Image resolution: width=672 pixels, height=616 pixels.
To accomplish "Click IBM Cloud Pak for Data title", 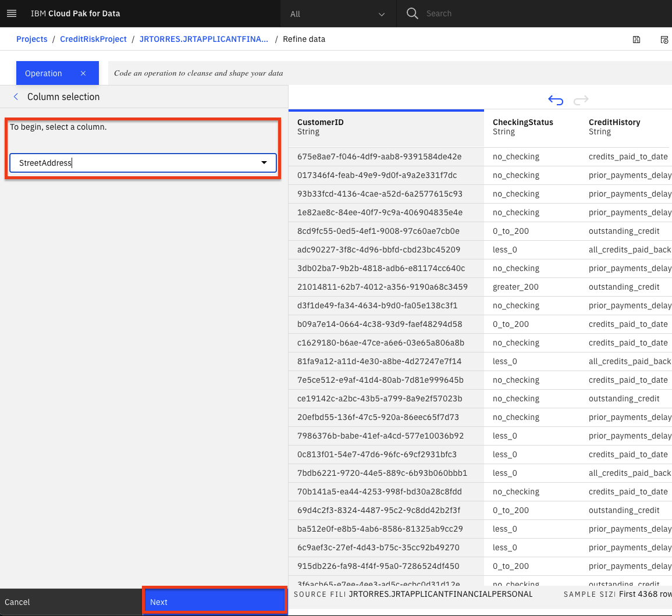I will pos(76,13).
